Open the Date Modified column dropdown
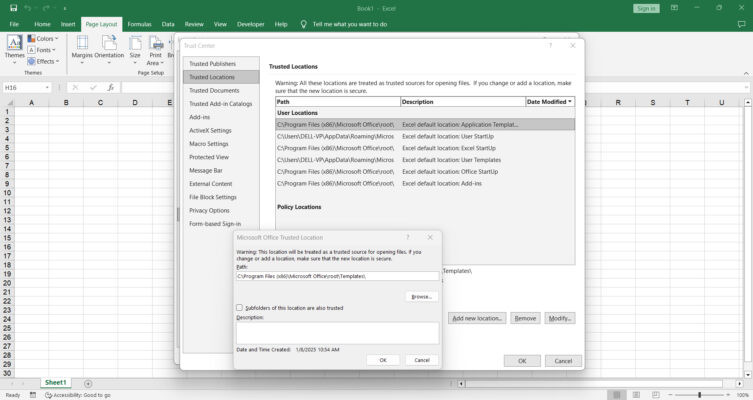This screenshot has width=753, height=400. (570, 102)
